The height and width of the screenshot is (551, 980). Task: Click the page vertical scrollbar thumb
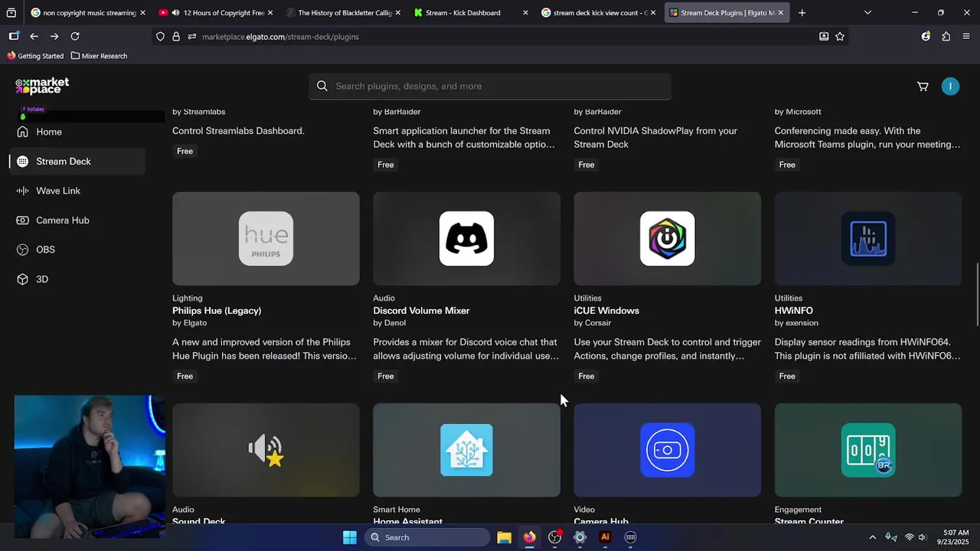(976, 295)
